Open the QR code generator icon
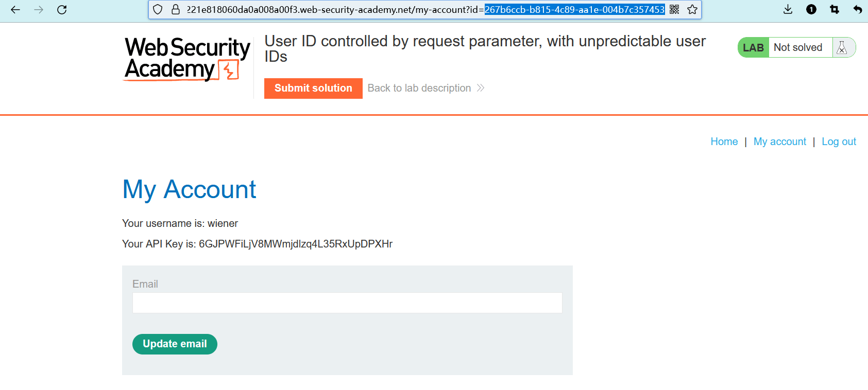Viewport: 868px width, 390px height. (x=674, y=10)
